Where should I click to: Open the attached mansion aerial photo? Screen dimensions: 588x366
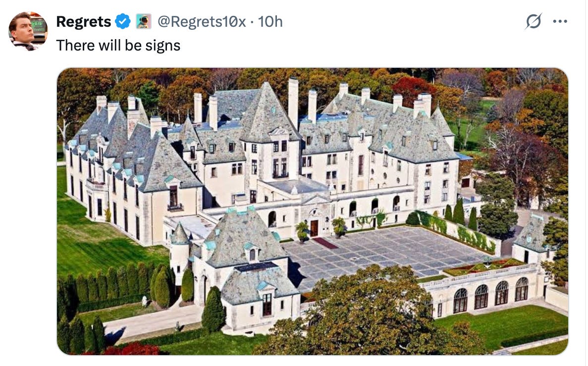tap(313, 211)
